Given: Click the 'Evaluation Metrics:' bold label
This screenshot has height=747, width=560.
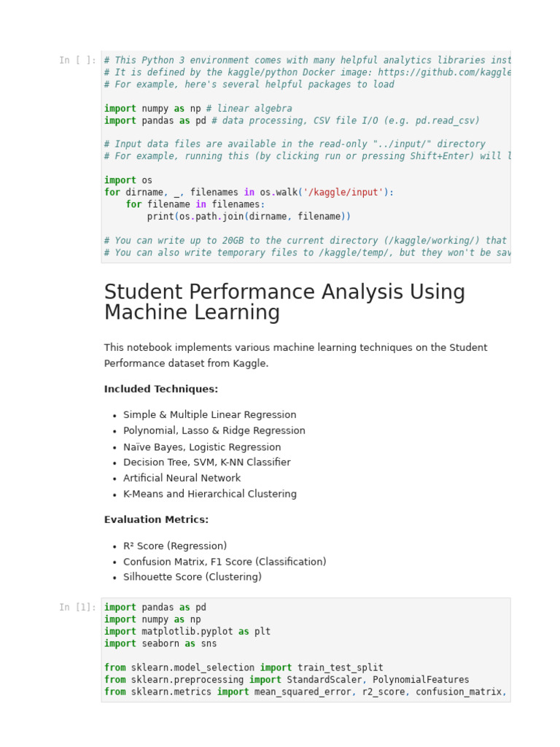Looking at the screenshot, I should coord(156,520).
